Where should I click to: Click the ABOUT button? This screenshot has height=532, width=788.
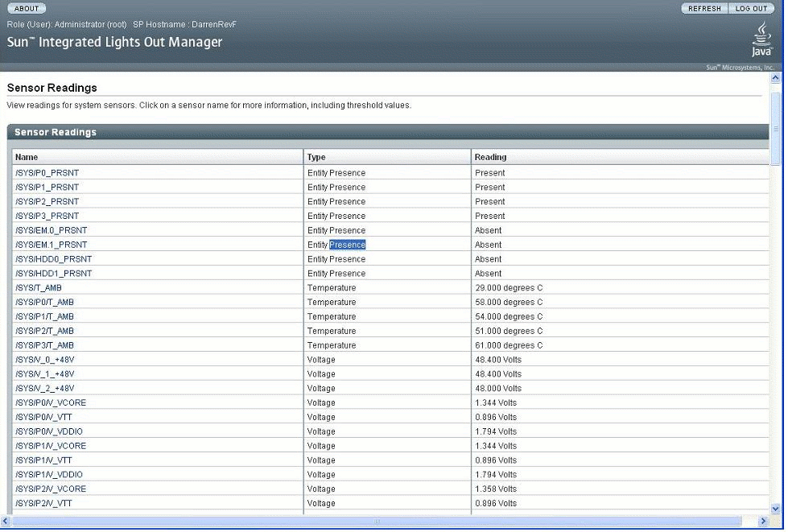(27, 9)
